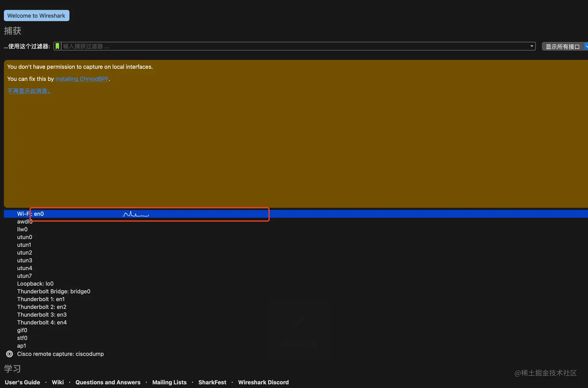Click the 不再显示此消息 link
This screenshot has height=388, width=588.
tap(30, 91)
